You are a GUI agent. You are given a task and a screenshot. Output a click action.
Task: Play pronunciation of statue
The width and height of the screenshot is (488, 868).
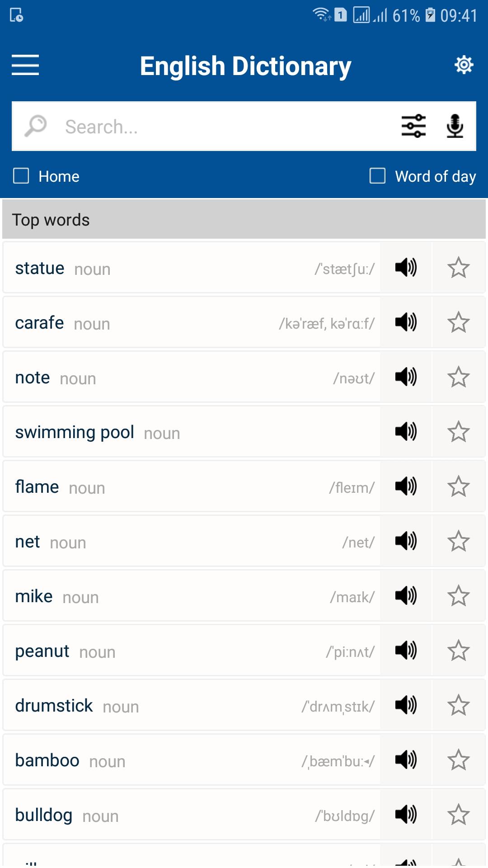[406, 267]
